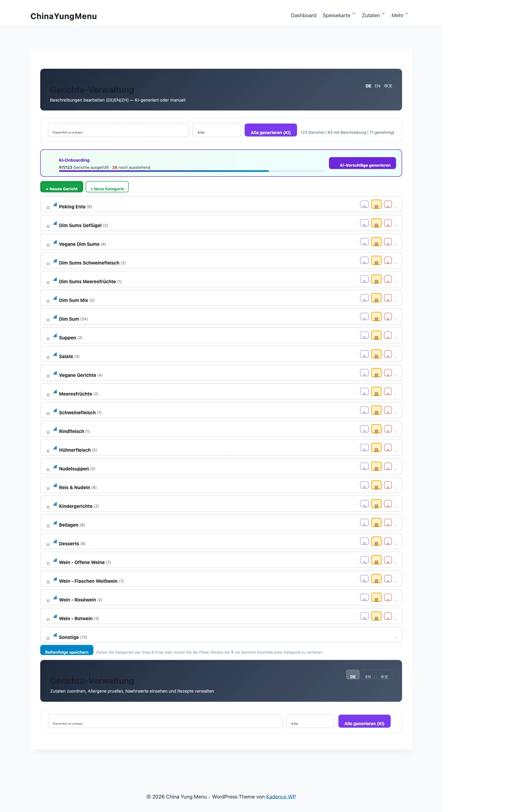Click the pencil icon on Meeresfrüchte (2) row
The height and width of the screenshot is (812, 516).
pyautogui.click(x=364, y=392)
